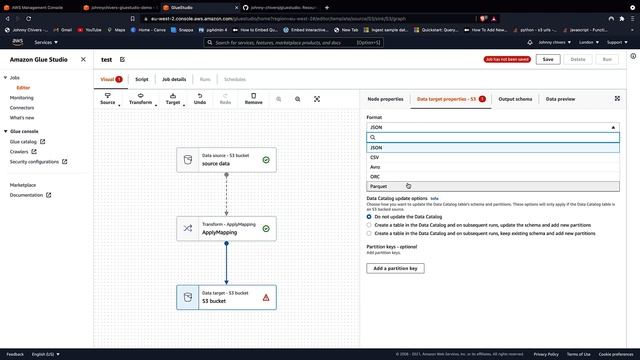Zoom out of the canvas
This screenshot has height=360, width=640.
pyautogui.click(x=279, y=99)
